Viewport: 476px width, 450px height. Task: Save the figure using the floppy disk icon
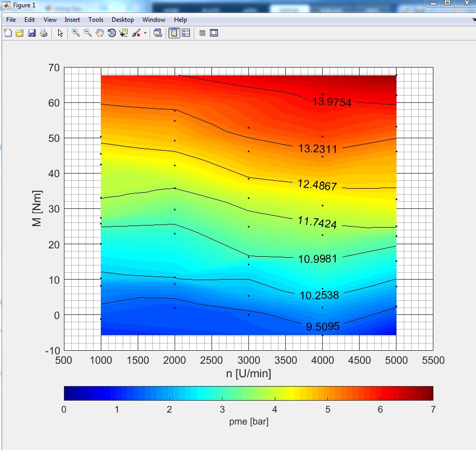pos(32,33)
